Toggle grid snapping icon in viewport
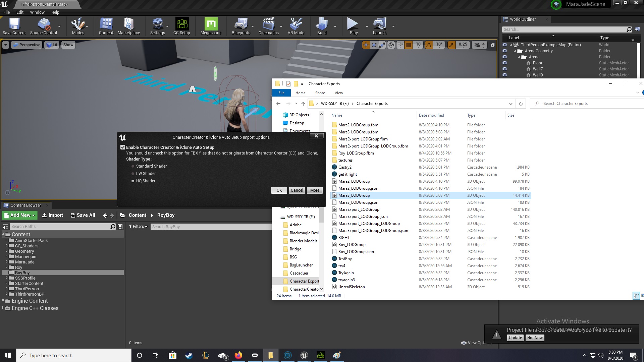Screen dimensions: 644x362 408,45
